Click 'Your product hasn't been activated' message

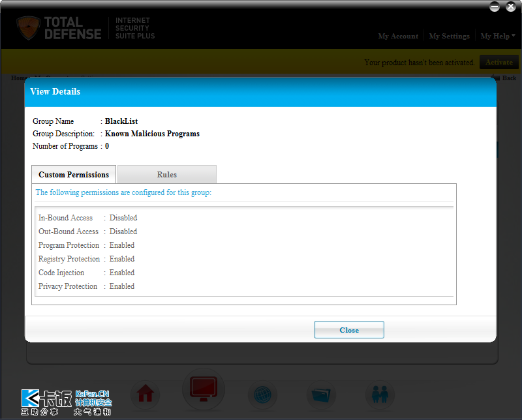pos(420,63)
